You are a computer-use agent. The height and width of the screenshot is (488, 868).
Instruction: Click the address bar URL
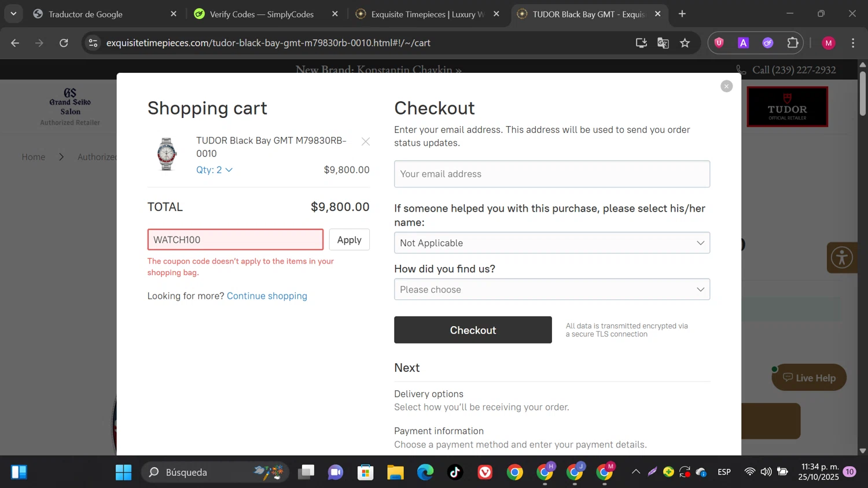tap(269, 43)
